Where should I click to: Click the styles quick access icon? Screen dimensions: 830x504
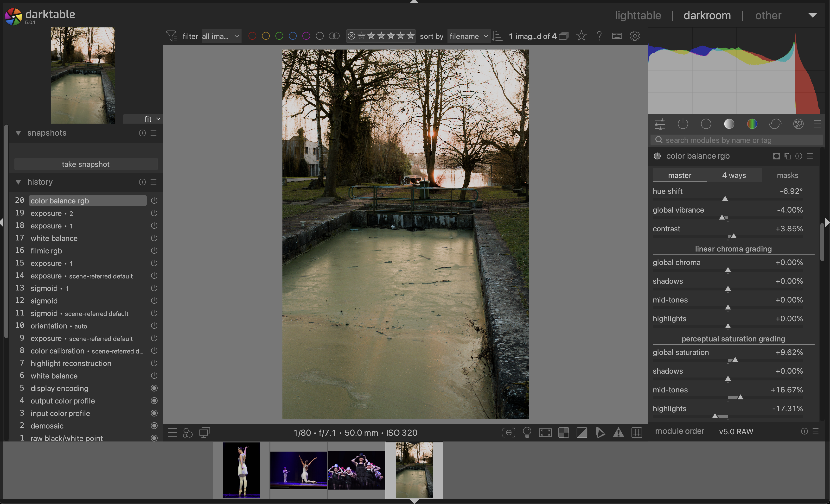[188, 433]
